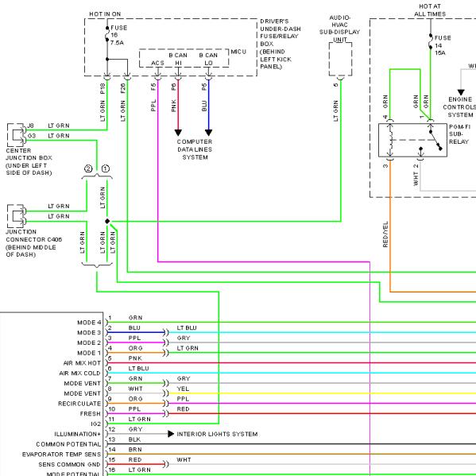Viewport: 476px width, 476px height.
Task: Click the 'F26' connector pin label
Action: [123, 88]
